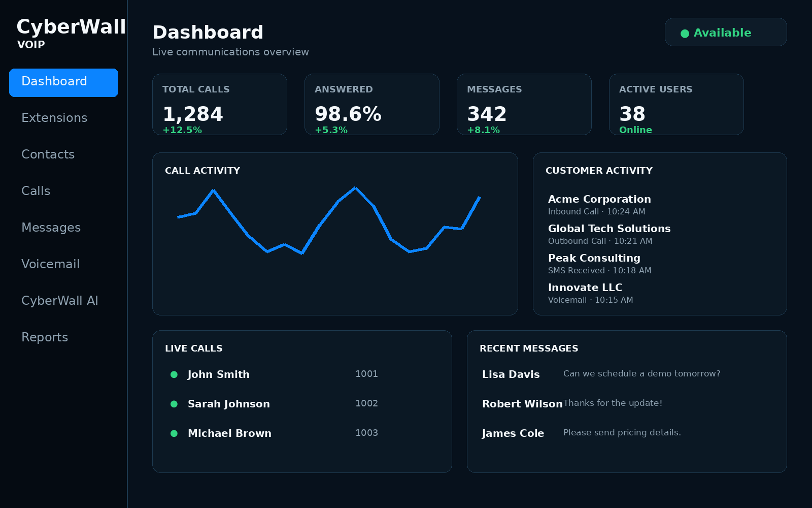Click 'Can we schedule a demo tomorrow?'
The image size is (812, 508).
642,374
